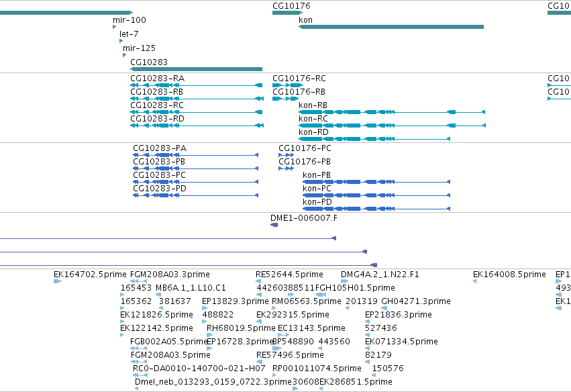The height and width of the screenshot is (392, 571).
Task: Open the kon-RB transcript label
Action: click(x=313, y=105)
